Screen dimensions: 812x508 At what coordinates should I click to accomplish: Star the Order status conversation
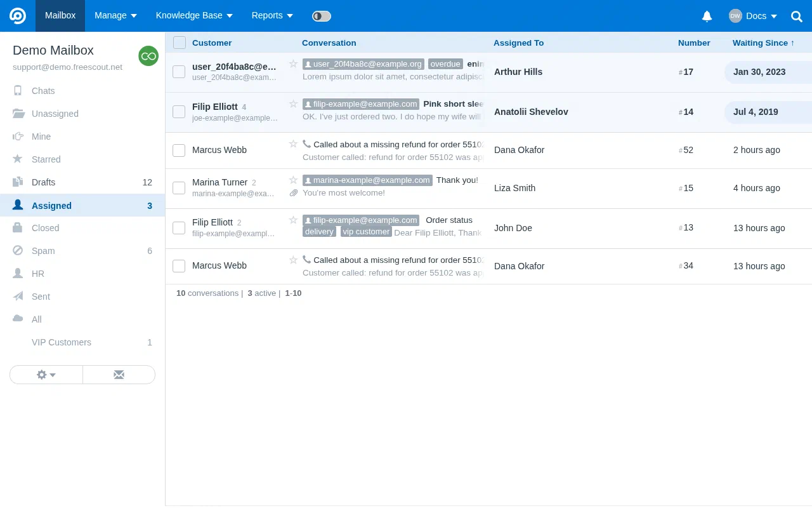point(293,220)
